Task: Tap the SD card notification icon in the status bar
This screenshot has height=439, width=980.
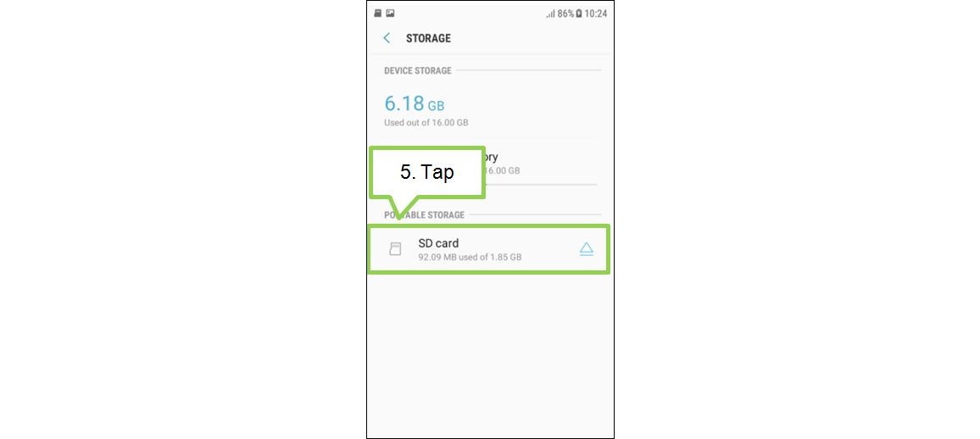Action: (377, 13)
